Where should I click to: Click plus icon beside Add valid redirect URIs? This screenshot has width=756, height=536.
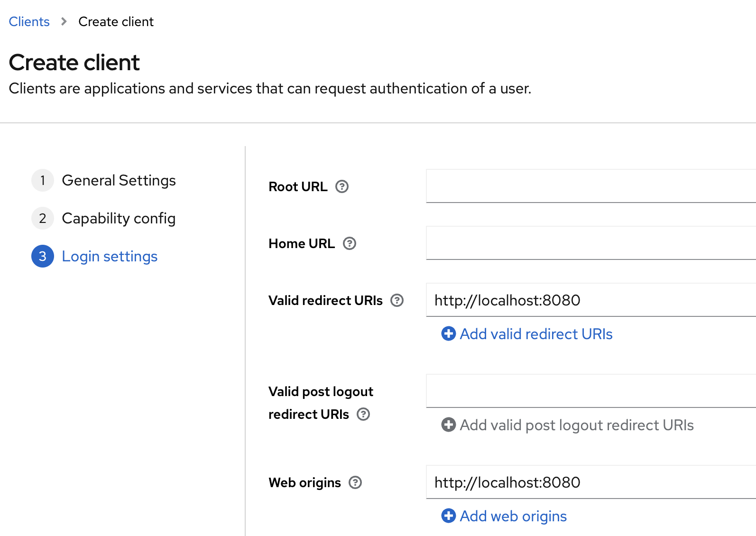coord(448,333)
